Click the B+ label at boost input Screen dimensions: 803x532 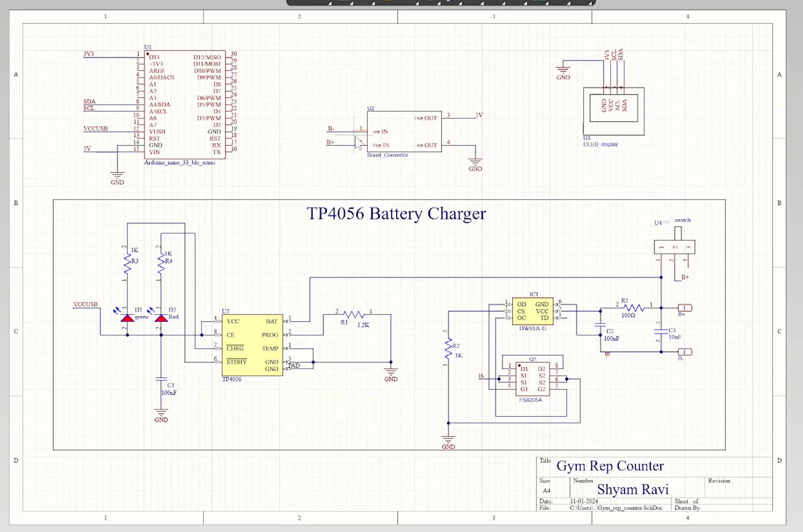coord(330,142)
